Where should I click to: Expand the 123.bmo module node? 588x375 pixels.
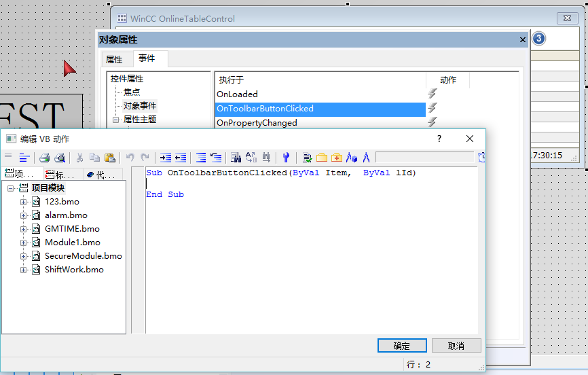(x=23, y=202)
